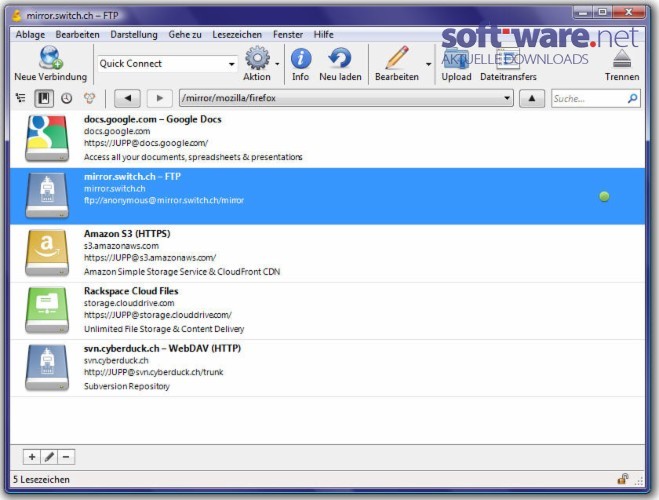Screen dimensions: 659x500
Task: Open the Ablage menu
Action: tap(30, 34)
